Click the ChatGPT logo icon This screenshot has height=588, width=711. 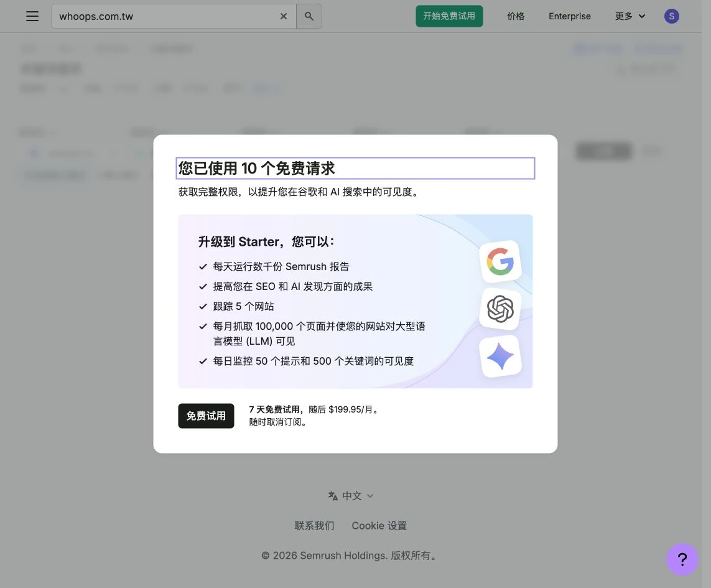[500, 309]
